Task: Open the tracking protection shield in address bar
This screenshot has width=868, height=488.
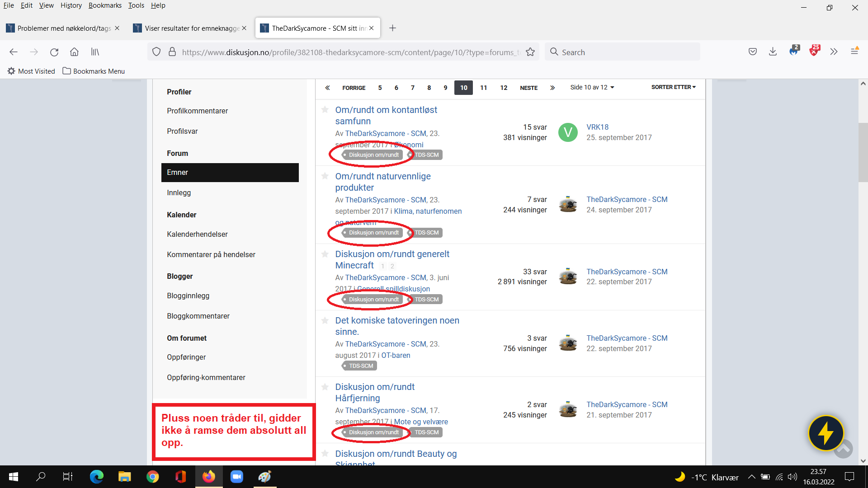Action: pos(156,52)
